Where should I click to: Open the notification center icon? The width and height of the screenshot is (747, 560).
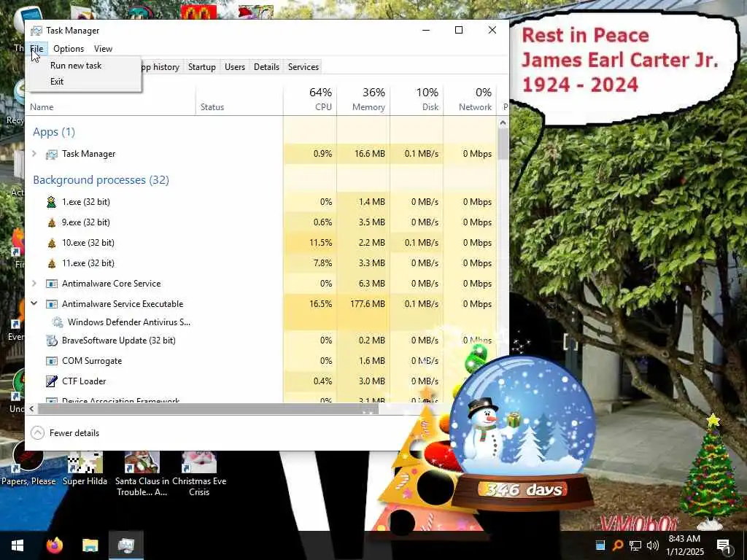click(x=724, y=545)
